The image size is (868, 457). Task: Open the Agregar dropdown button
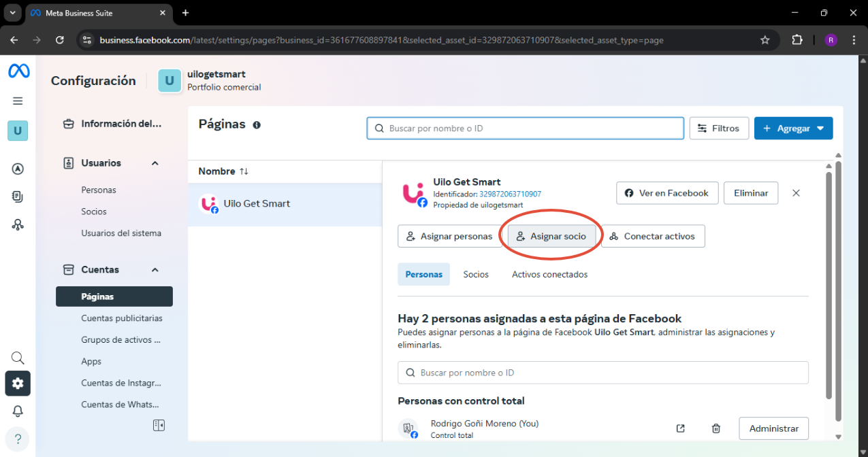[x=793, y=129]
